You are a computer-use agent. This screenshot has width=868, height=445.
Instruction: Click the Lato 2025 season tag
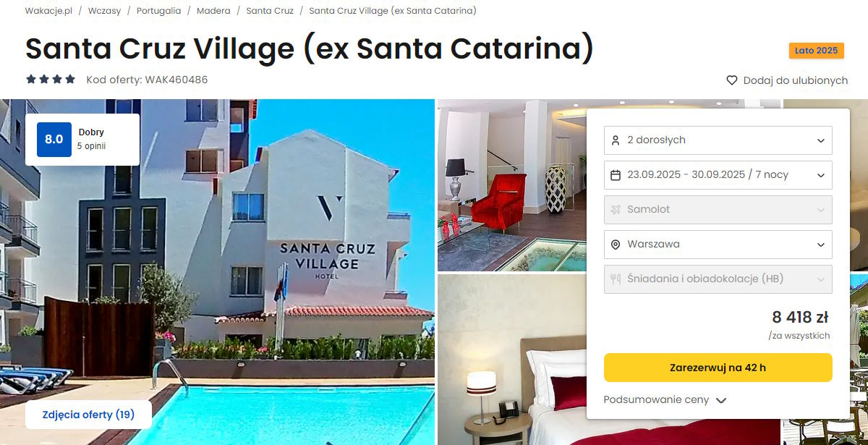[x=817, y=51]
